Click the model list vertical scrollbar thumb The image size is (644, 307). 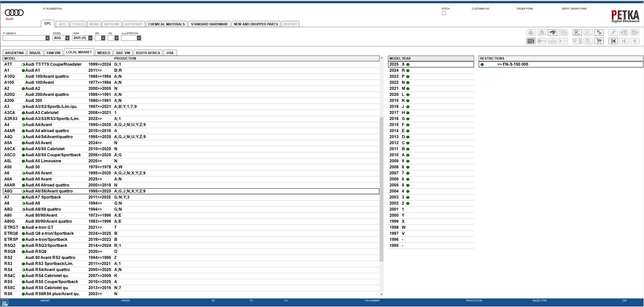pyautogui.click(x=381, y=189)
